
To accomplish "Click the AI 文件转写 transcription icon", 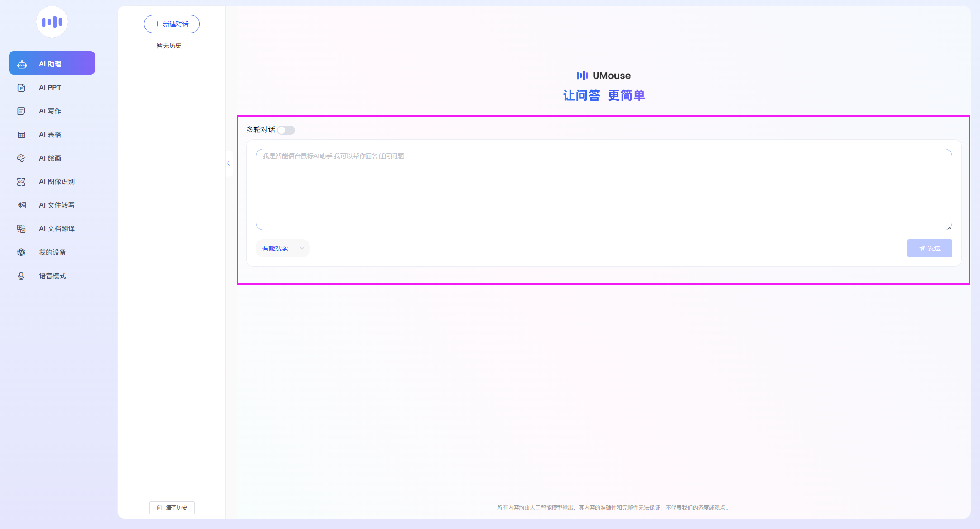I will [21, 205].
